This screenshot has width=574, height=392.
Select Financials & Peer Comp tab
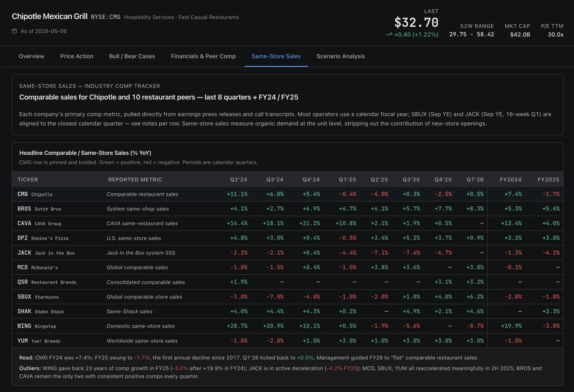click(x=203, y=56)
